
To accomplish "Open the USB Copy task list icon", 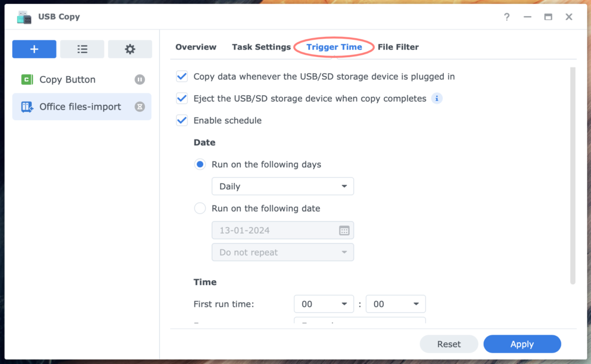I will click(82, 49).
